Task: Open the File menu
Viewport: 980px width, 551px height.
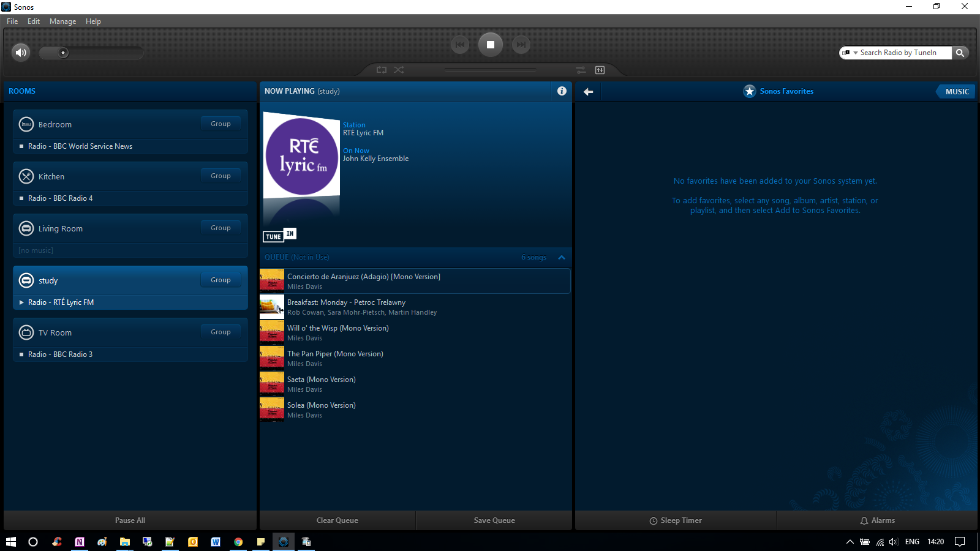Action: click(12, 21)
